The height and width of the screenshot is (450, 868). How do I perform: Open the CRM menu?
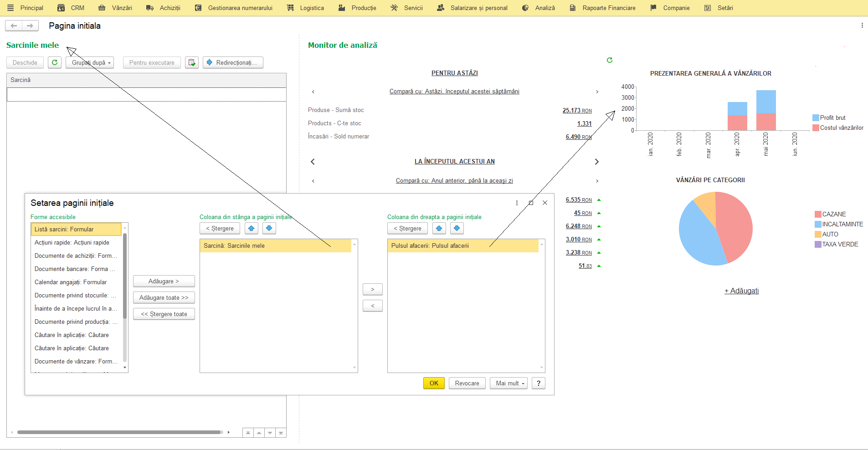71,8
